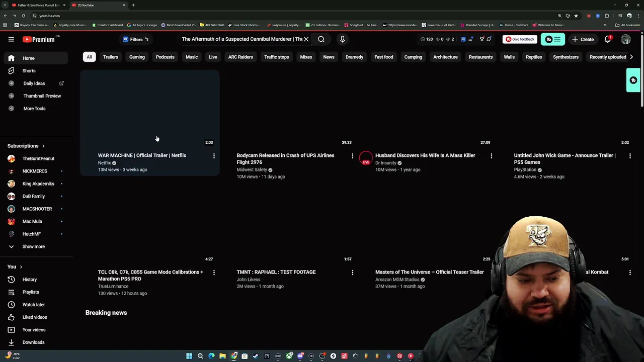The image size is (644, 362).
Task: Clear the search box text with the X
Action: (x=306, y=39)
